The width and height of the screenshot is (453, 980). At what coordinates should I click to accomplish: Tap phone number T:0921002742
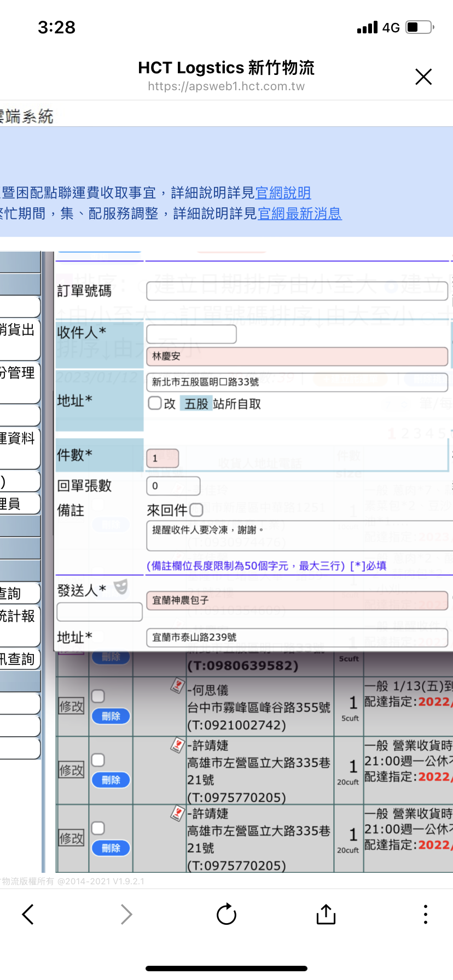pyautogui.click(x=236, y=725)
